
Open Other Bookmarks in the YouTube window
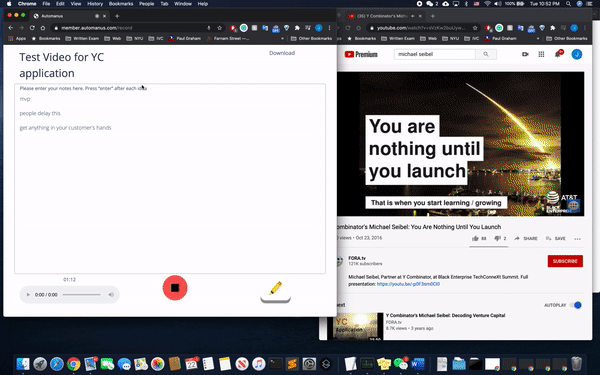click(x=567, y=39)
